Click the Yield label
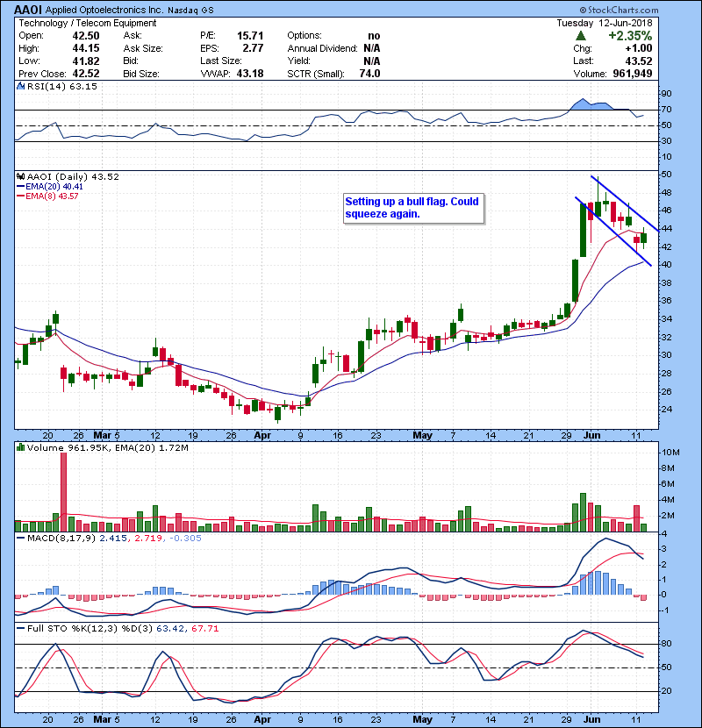 [x=298, y=61]
